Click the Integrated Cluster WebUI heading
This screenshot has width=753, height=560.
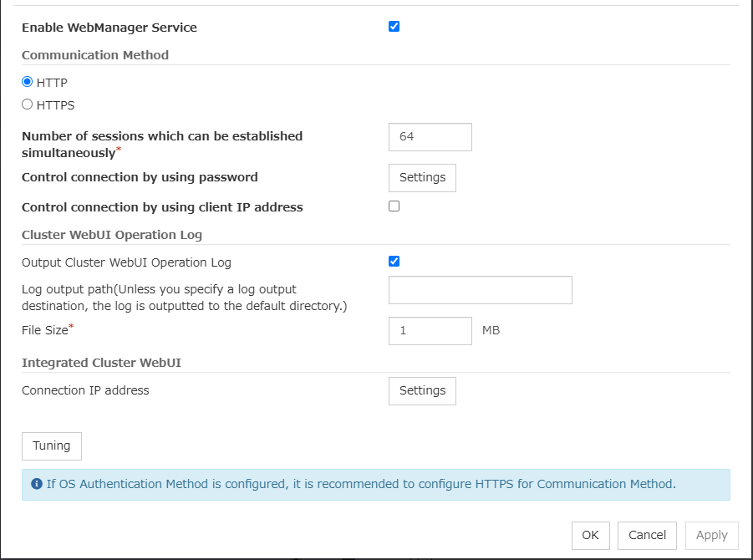tap(101, 363)
